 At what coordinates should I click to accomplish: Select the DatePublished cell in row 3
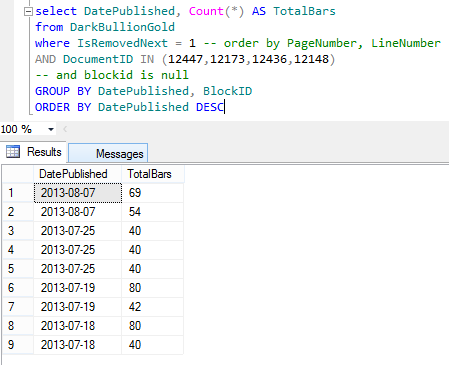[78, 231]
